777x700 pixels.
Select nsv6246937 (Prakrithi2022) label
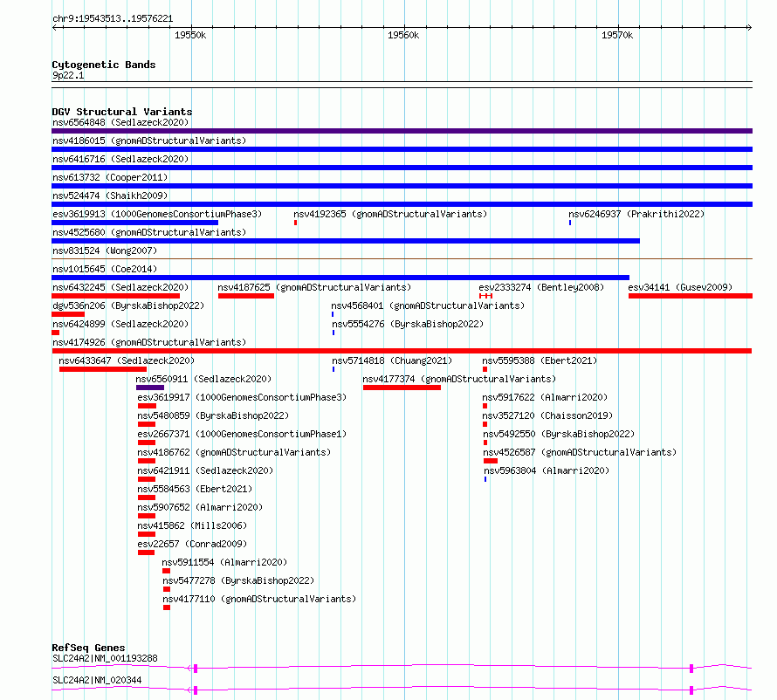[x=636, y=214]
